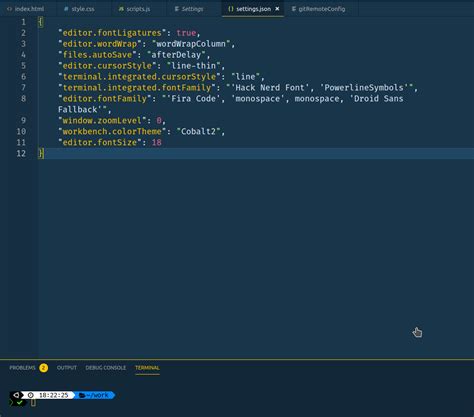Click the "editor.fontSize" key

[x=100, y=142]
